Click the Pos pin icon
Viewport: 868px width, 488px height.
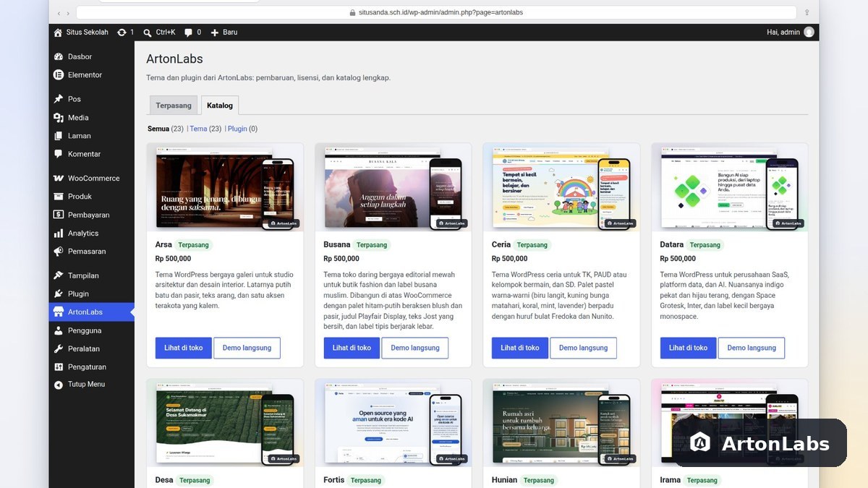coord(59,99)
